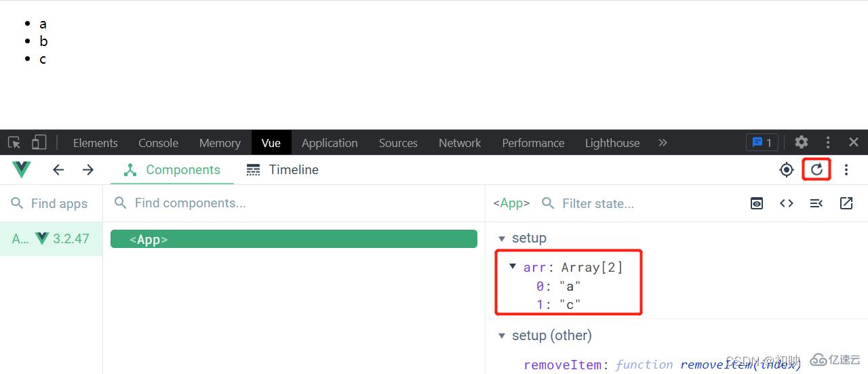868x374 pixels.
Task: Switch to the Timeline view
Action: pyautogui.click(x=282, y=170)
